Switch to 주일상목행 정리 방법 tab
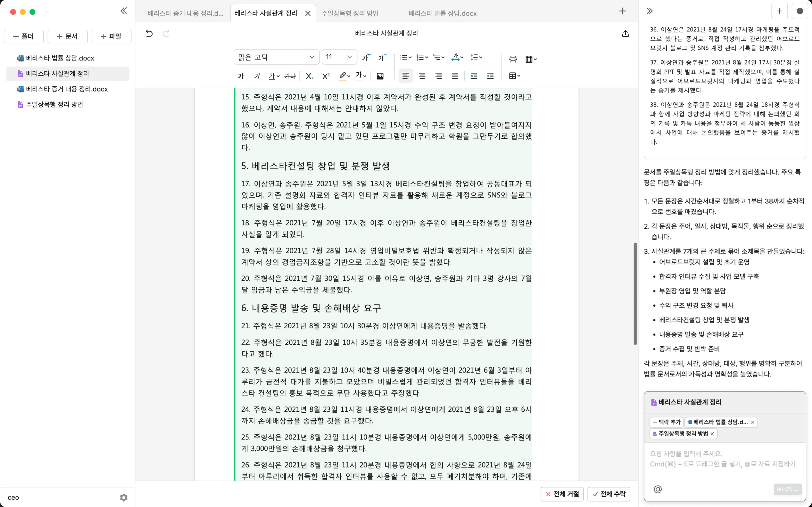The height and width of the screenshot is (507, 812). (x=350, y=13)
